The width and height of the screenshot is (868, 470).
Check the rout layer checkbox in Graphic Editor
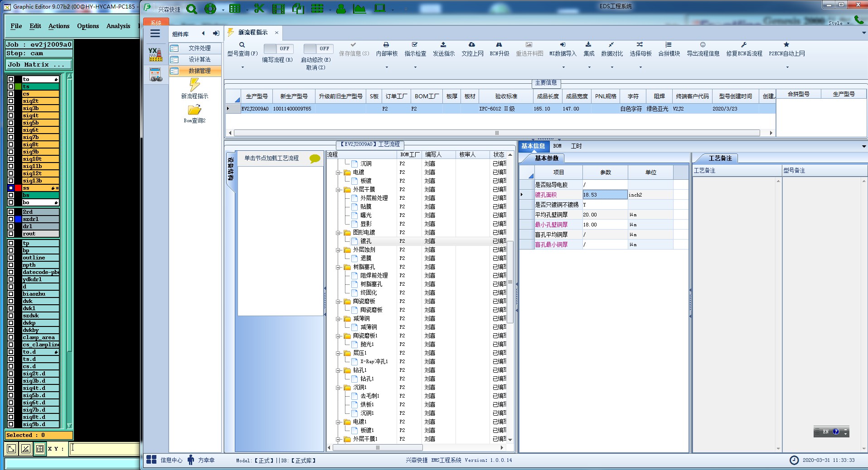pyautogui.click(x=11, y=234)
